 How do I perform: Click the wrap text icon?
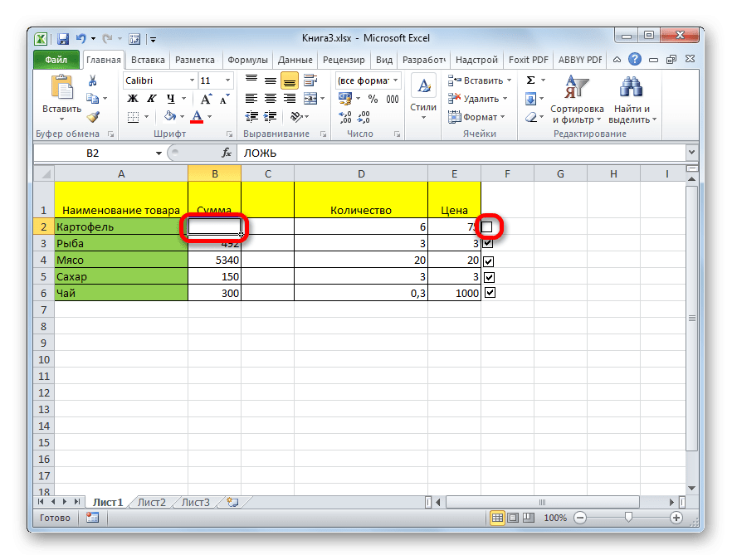pyautogui.click(x=310, y=80)
